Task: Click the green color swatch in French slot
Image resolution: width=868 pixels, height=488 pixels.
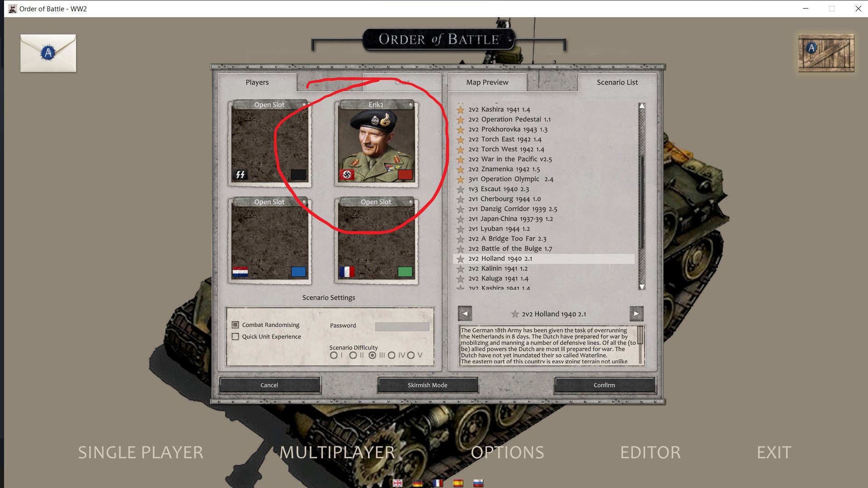Action: tap(405, 272)
